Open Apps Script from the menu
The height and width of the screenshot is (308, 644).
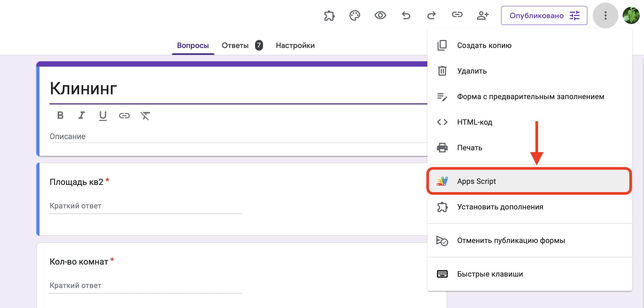click(530, 181)
